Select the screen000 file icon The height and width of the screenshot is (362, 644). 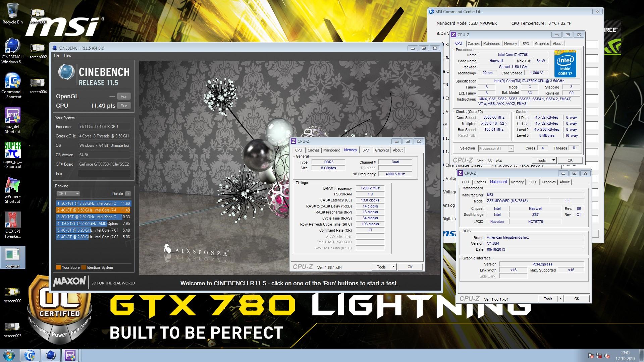click(12, 295)
